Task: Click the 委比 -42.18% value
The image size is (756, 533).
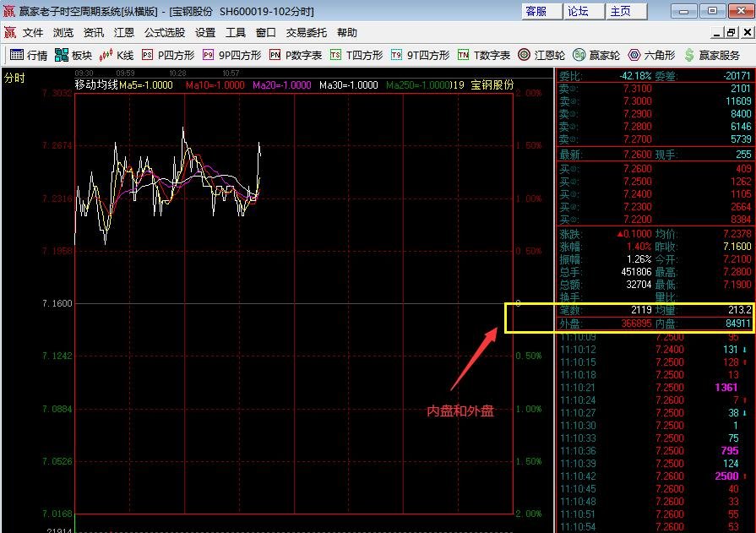Action: [x=635, y=76]
